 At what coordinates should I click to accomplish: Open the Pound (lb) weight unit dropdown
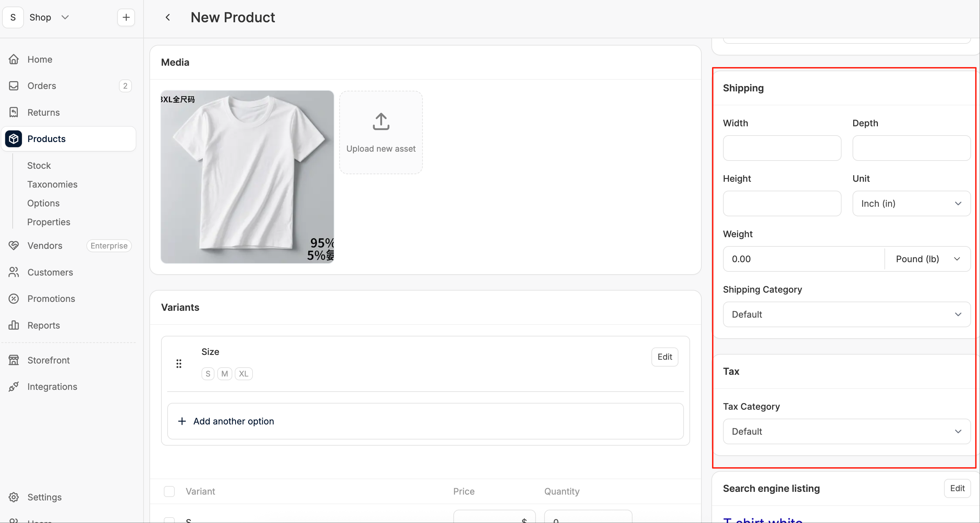[928, 259]
